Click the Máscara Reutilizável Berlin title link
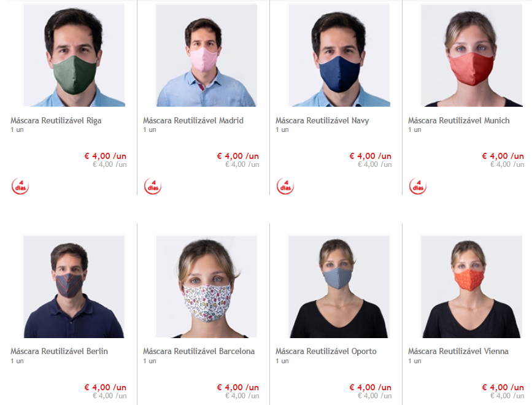The width and height of the screenshot is (532, 405). [59, 352]
